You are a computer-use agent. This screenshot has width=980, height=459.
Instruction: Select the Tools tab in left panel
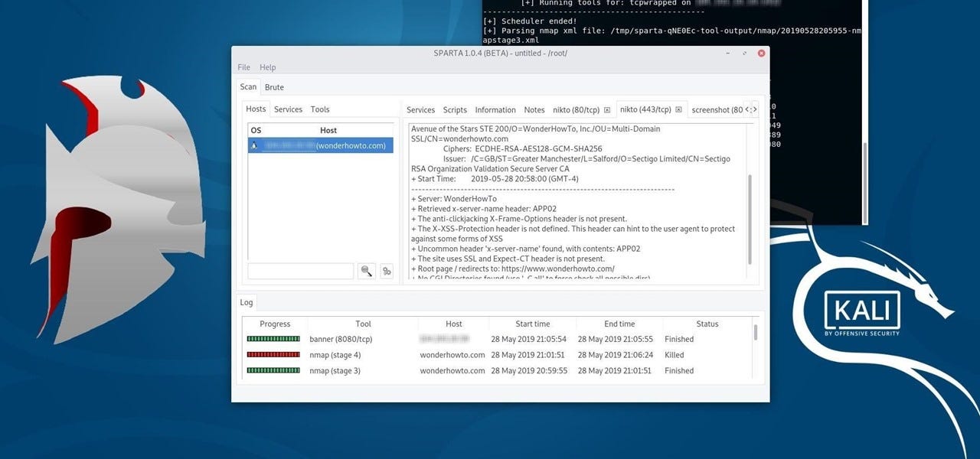[320, 109]
